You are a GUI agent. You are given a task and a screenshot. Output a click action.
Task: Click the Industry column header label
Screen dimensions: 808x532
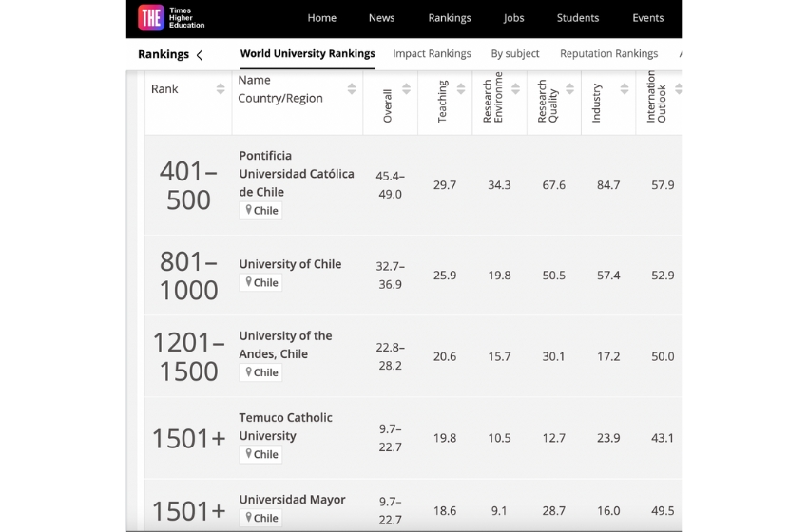(596, 103)
